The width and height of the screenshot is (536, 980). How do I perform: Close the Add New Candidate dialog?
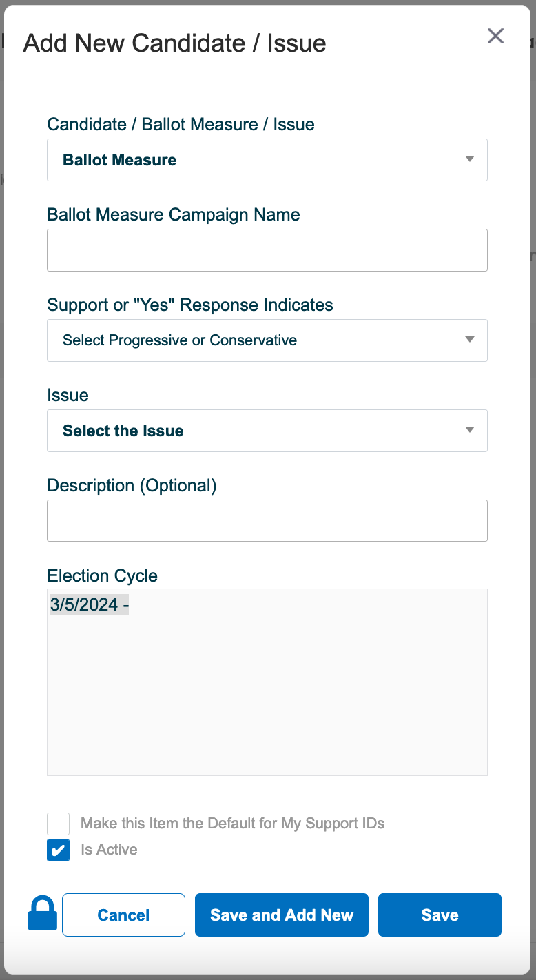[495, 36]
